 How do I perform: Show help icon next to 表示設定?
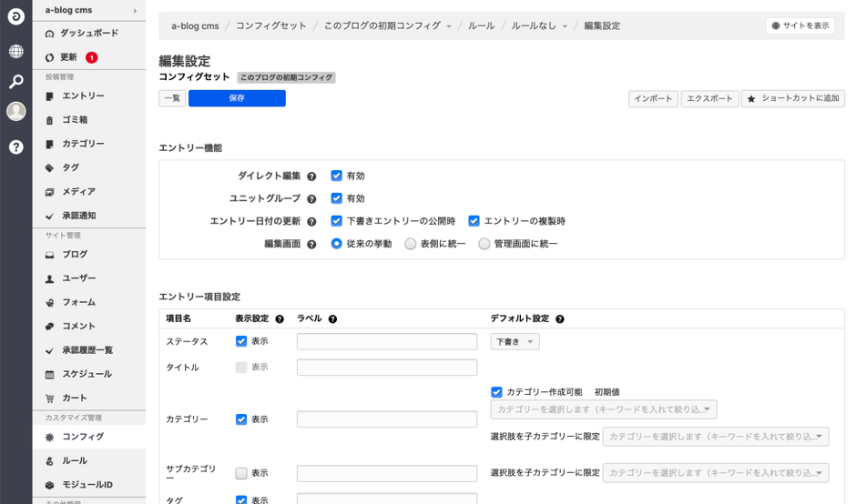coord(280,319)
